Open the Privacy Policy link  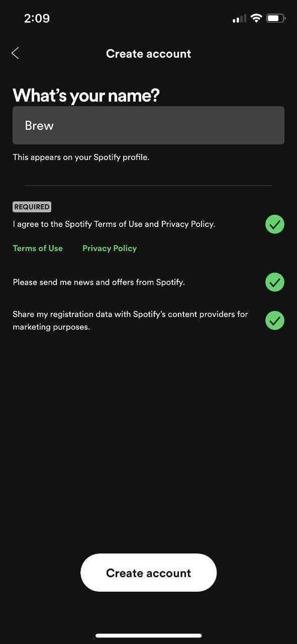click(x=109, y=248)
